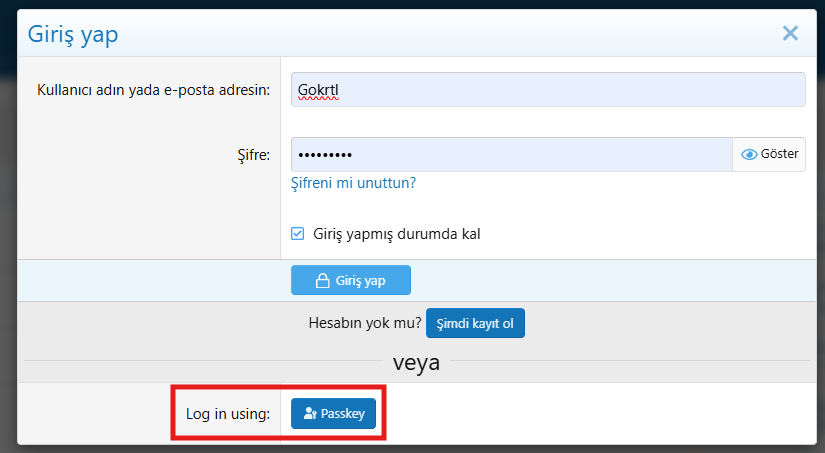Click the "veya" divider text
Image resolution: width=825 pixels, height=453 pixels.
click(416, 361)
